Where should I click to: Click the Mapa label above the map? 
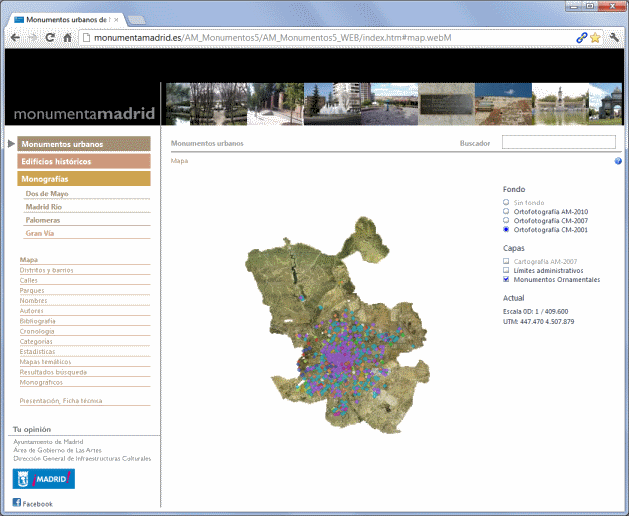coord(179,160)
